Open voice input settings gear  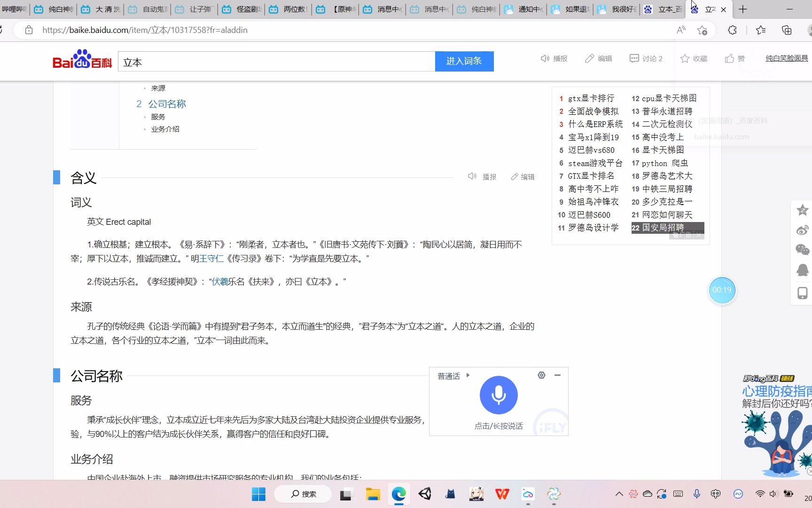(x=541, y=375)
